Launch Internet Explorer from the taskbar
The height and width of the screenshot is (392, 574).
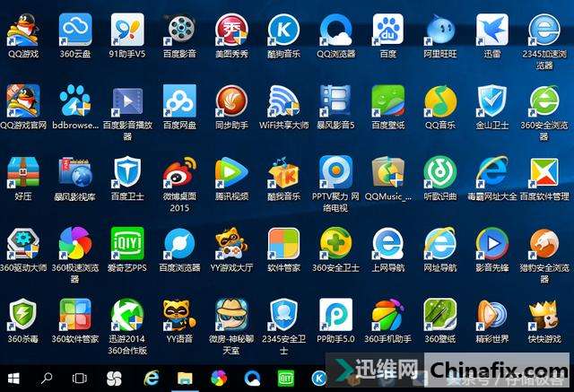pyautogui.click(x=152, y=378)
